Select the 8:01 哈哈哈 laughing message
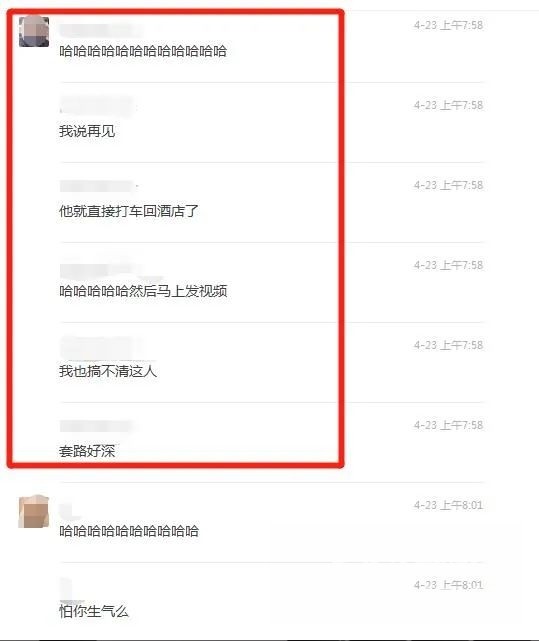 129,531
